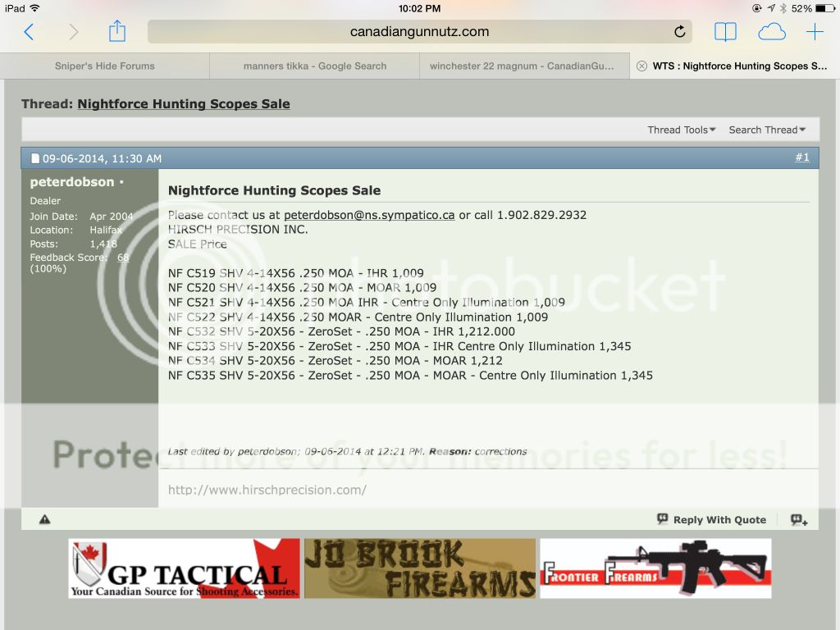Click the report post warning icon
The height and width of the screenshot is (630, 840).
pyautogui.click(x=44, y=519)
